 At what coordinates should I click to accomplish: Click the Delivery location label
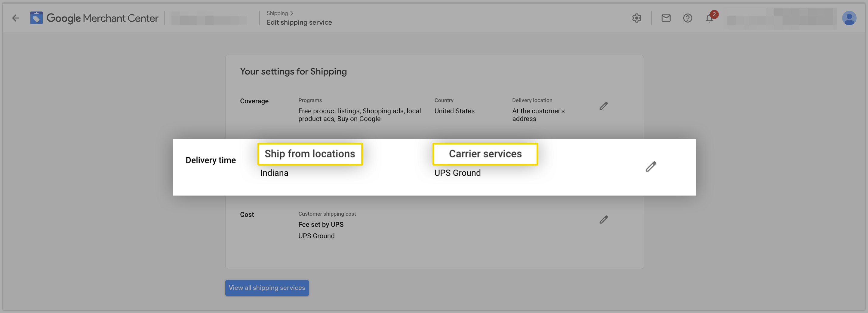coord(532,100)
